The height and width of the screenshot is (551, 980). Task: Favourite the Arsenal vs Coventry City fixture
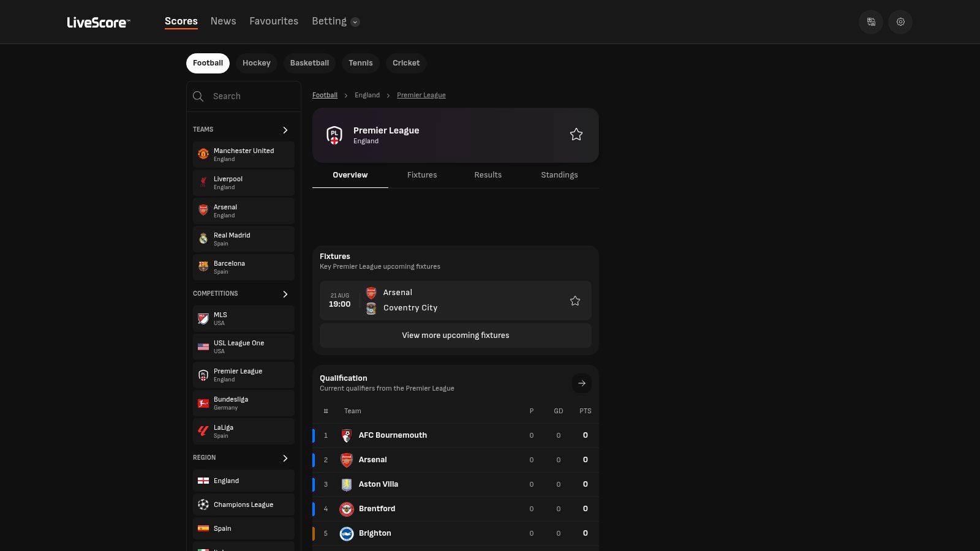pyautogui.click(x=575, y=301)
